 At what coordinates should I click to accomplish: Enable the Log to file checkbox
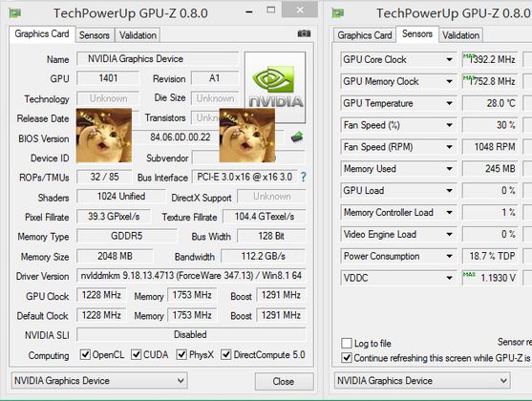pyautogui.click(x=347, y=343)
